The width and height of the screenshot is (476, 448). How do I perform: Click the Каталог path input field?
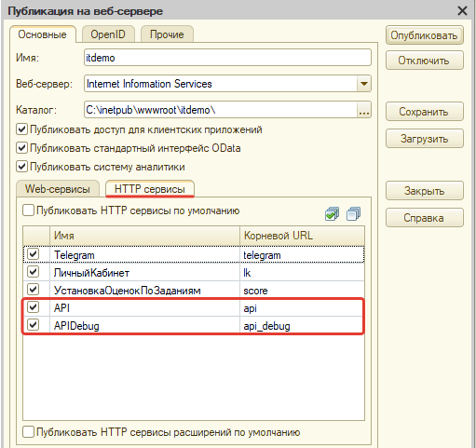(221, 110)
